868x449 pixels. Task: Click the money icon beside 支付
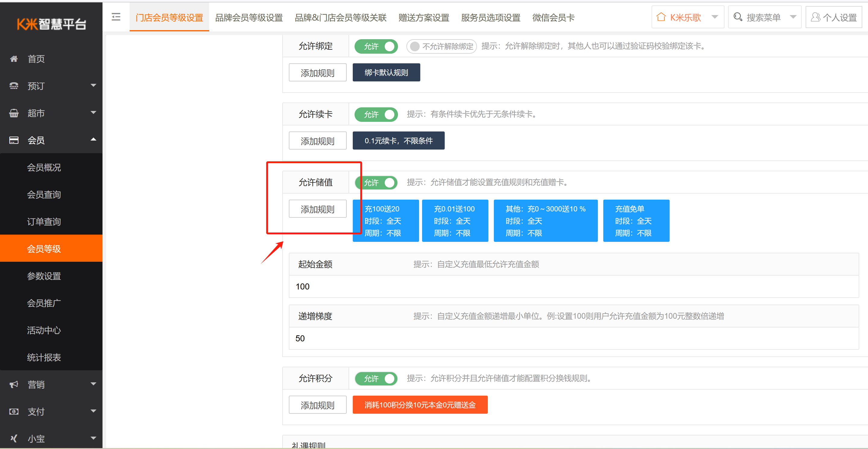14,412
